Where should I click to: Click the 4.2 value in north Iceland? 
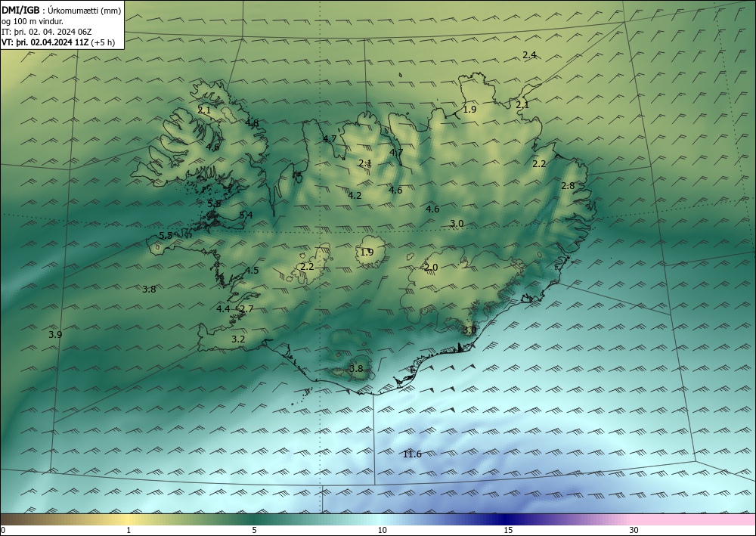(x=355, y=195)
